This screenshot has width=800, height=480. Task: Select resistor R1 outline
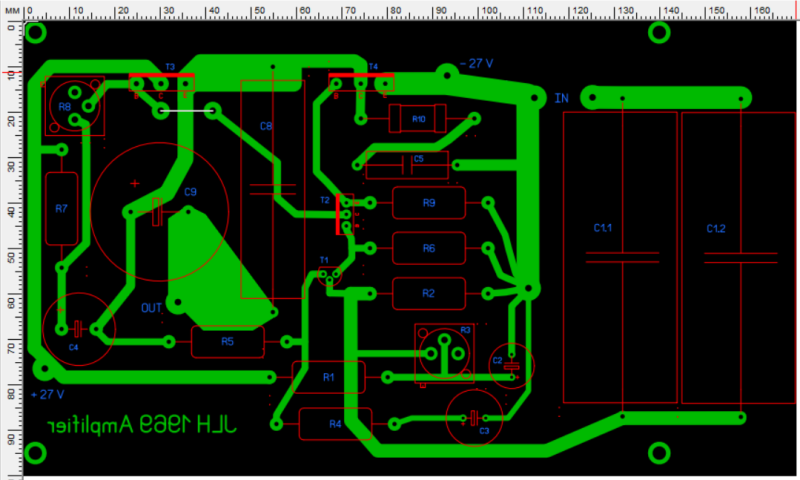[x=329, y=377]
